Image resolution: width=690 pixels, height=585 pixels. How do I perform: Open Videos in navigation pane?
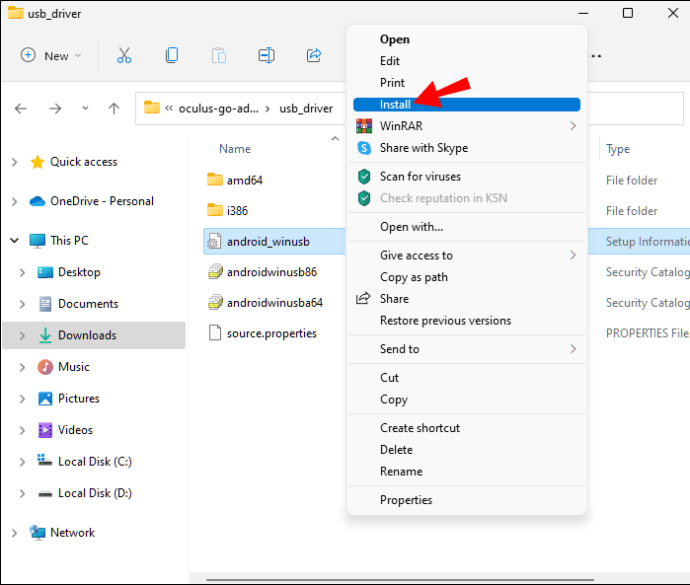[x=75, y=430]
